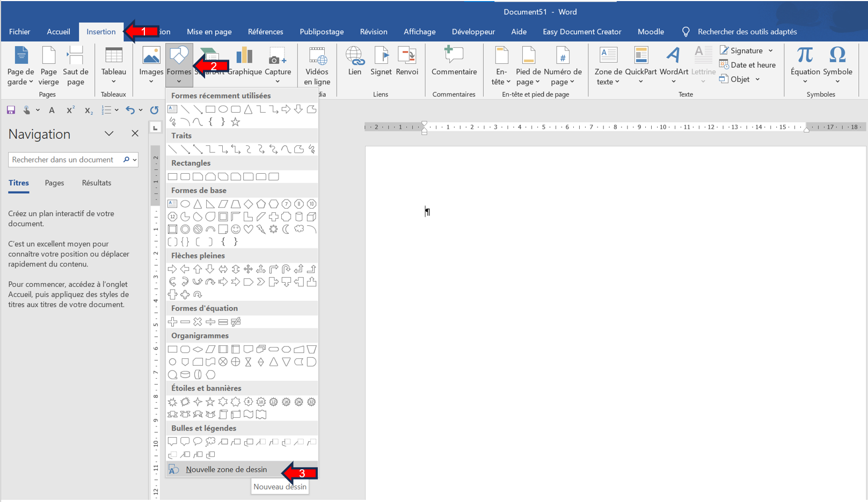Switch to the Pages navigation tab
Screen dimensions: 868x502
click(54, 183)
